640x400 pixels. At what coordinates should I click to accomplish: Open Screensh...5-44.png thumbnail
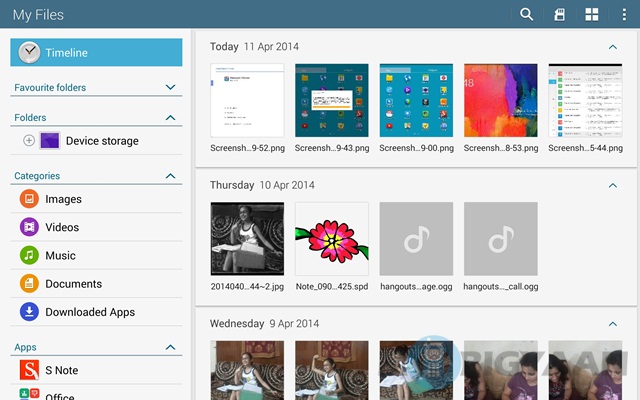[585, 100]
